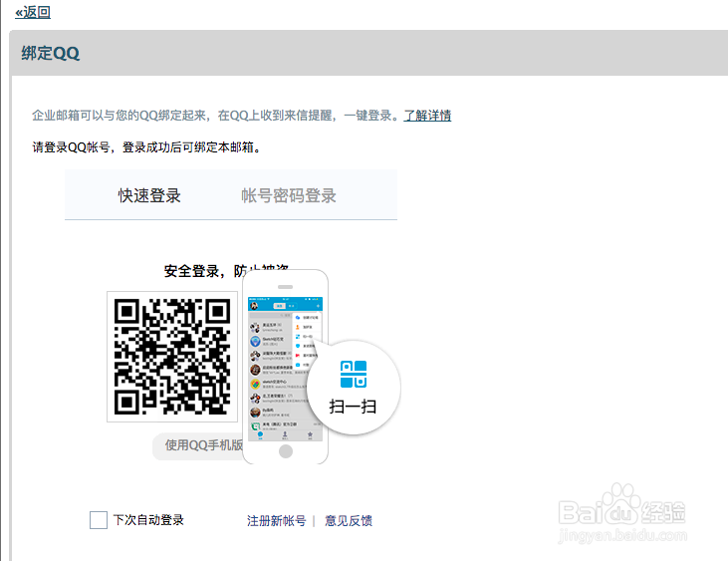Viewport: 728px width, 561px height.
Task: Switch to the 帐号密码登录 tab
Action: pos(289,195)
